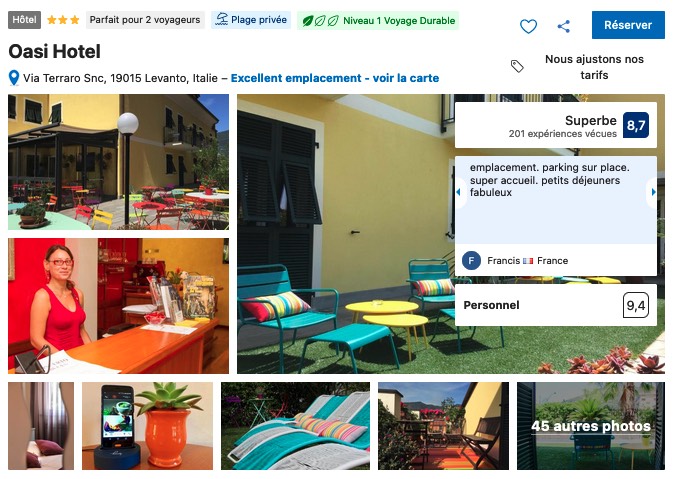Open the turquoise sun loungers photo

point(295,426)
